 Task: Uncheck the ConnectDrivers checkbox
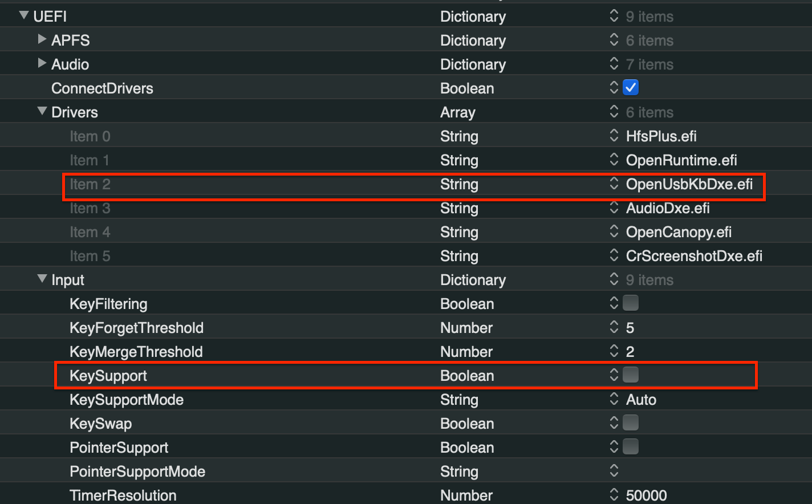tap(631, 88)
